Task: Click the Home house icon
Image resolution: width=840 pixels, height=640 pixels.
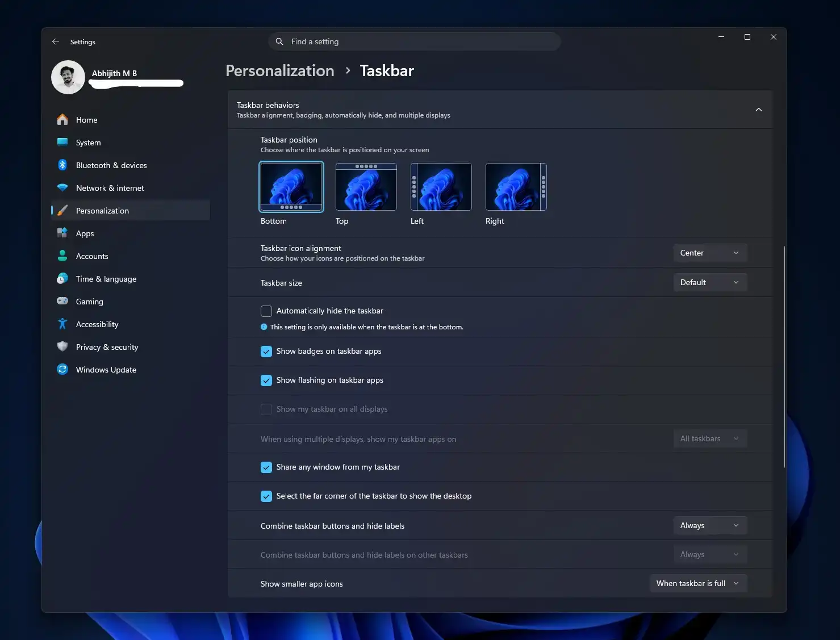Action: coord(62,120)
